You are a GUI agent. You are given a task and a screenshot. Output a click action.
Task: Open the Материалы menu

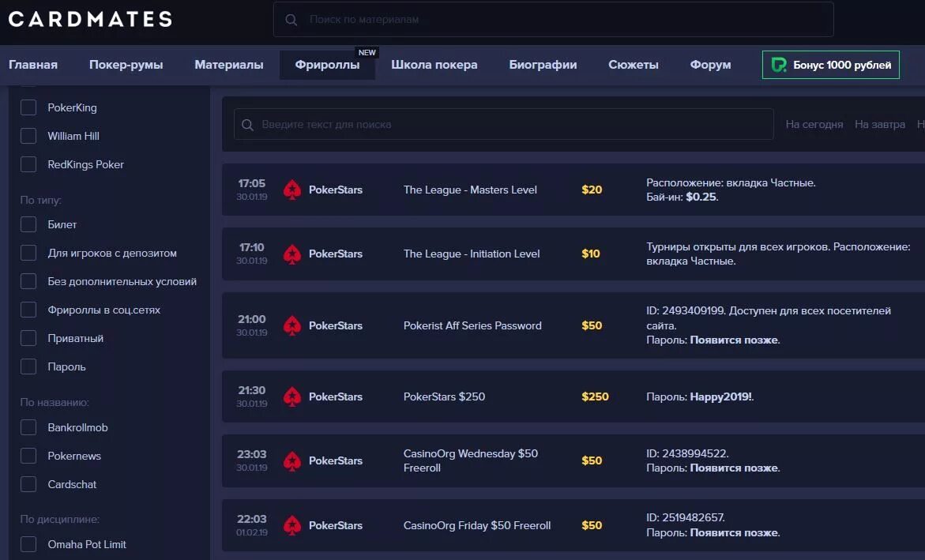pyautogui.click(x=229, y=65)
